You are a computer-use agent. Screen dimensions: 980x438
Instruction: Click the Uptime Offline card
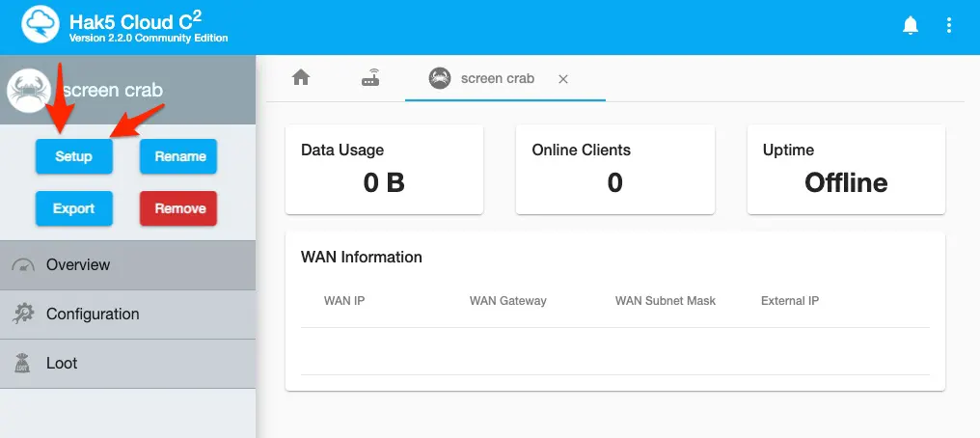click(846, 170)
